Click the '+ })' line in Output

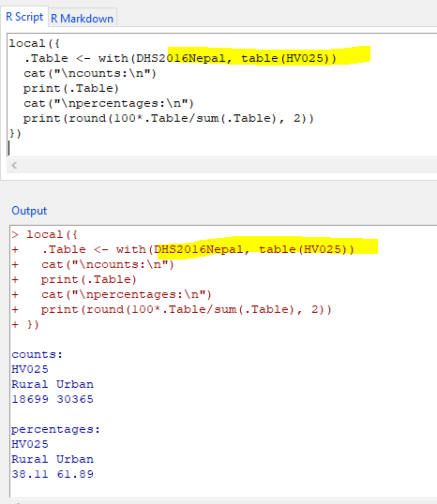(x=25, y=324)
